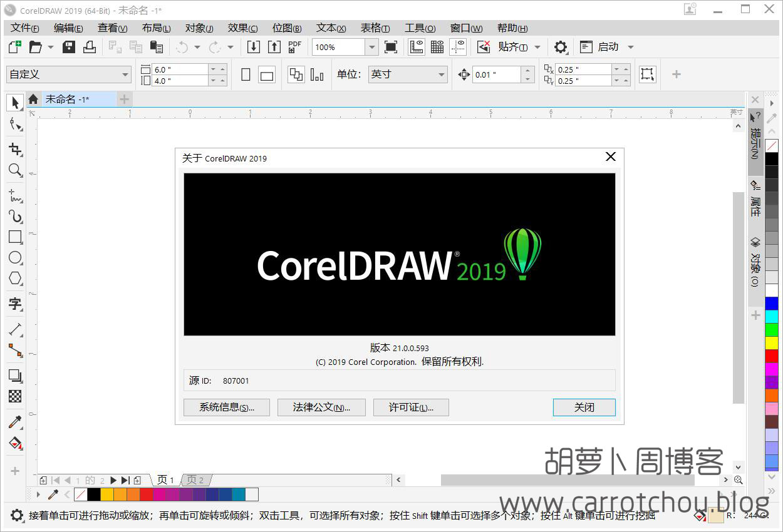Screen dimensions: 783x532
Task: Open Options via the gear icon
Action: (x=561, y=47)
